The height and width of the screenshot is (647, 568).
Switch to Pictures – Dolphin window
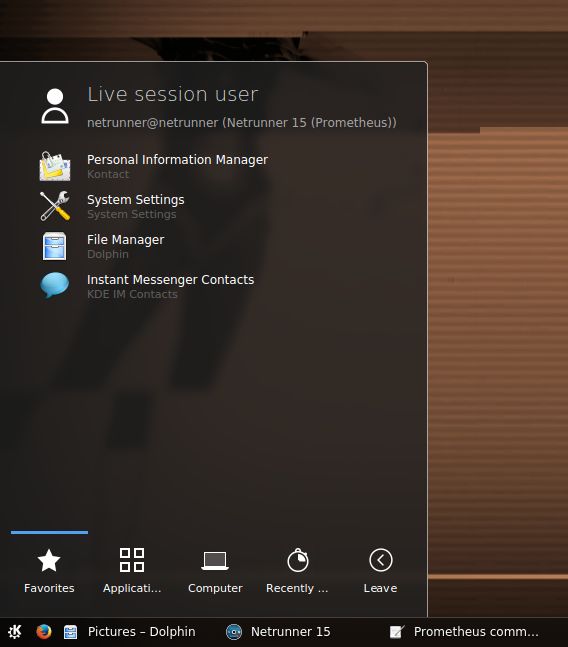[141, 632]
